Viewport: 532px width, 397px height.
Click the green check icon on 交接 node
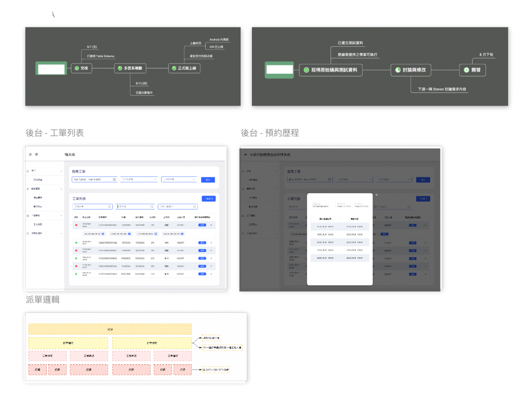[x=77, y=68]
